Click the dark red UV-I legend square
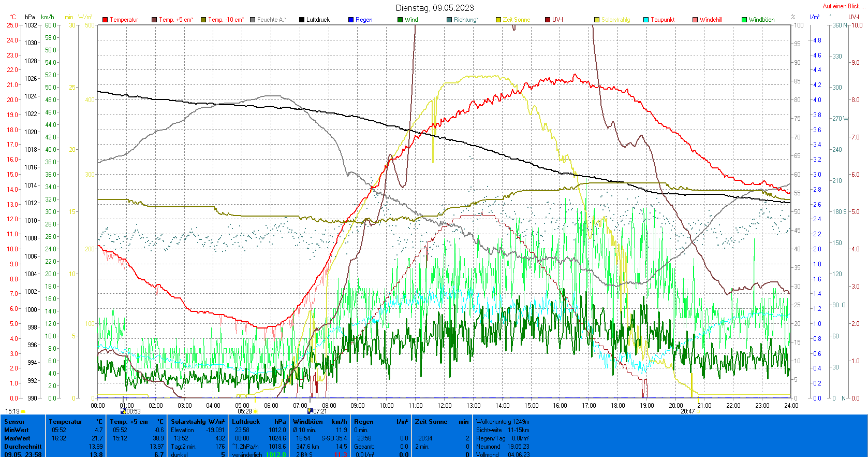868x457 pixels. (548, 20)
